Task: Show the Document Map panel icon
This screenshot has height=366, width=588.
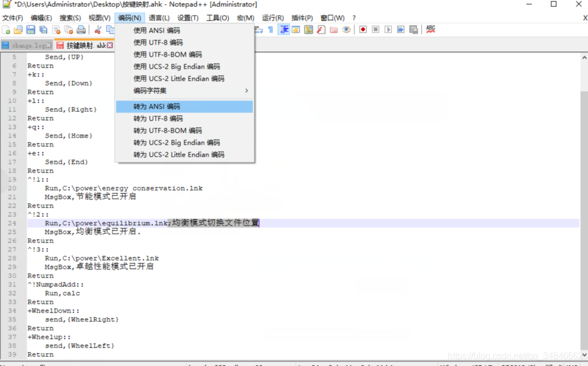Action: [x=309, y=29]
